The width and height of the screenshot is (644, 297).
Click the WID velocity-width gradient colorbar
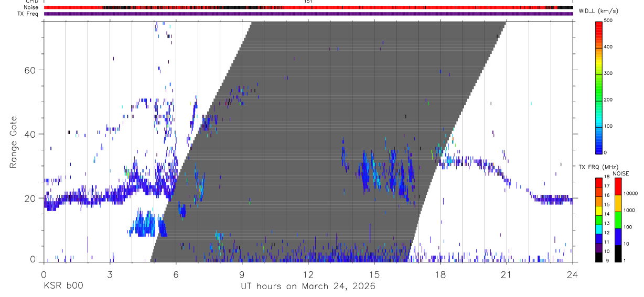click(x=599, y=87)
